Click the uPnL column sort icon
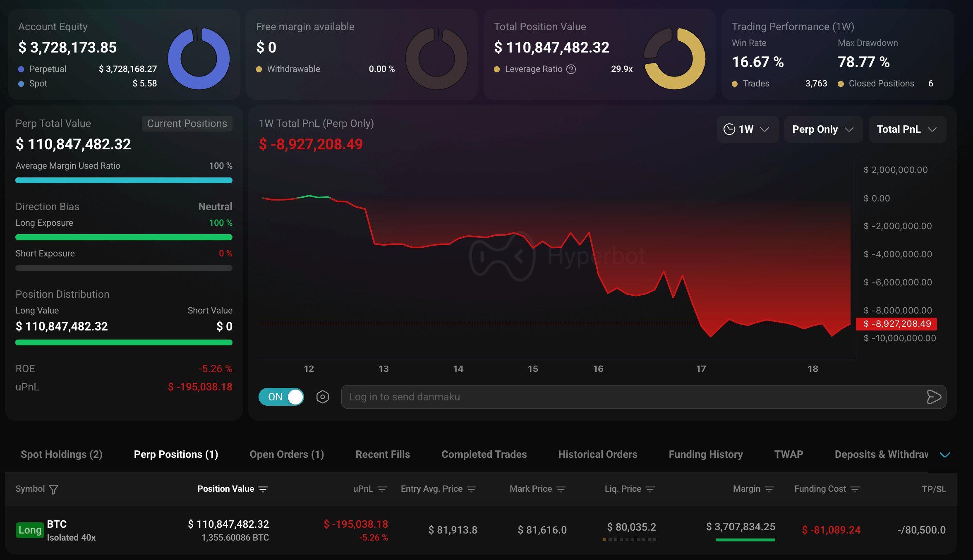 382,489
